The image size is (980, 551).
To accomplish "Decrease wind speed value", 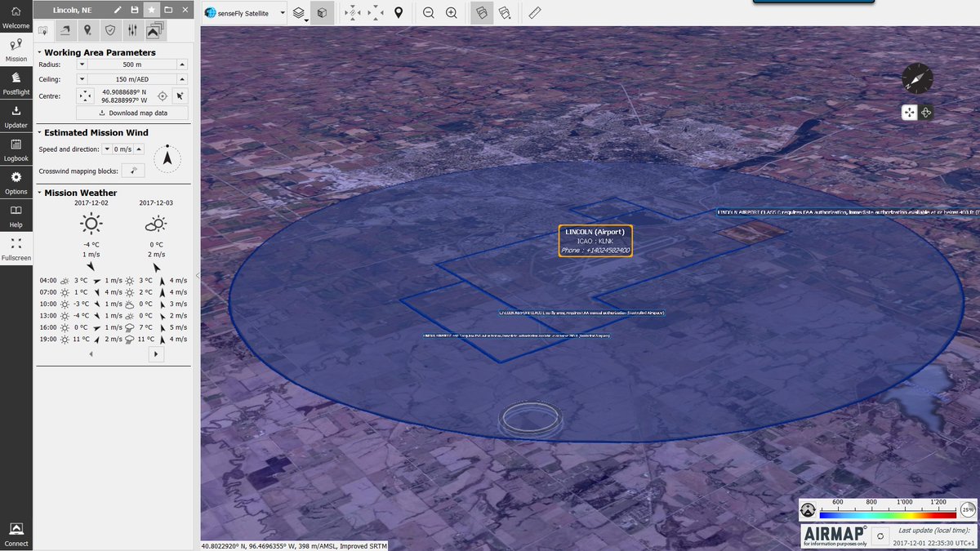I will (x=108, y=149).
